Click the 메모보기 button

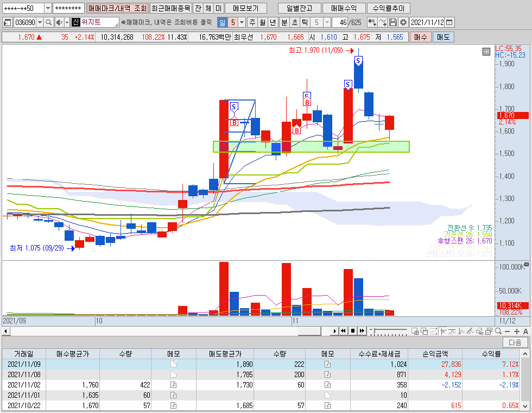[x=245, y=8]
